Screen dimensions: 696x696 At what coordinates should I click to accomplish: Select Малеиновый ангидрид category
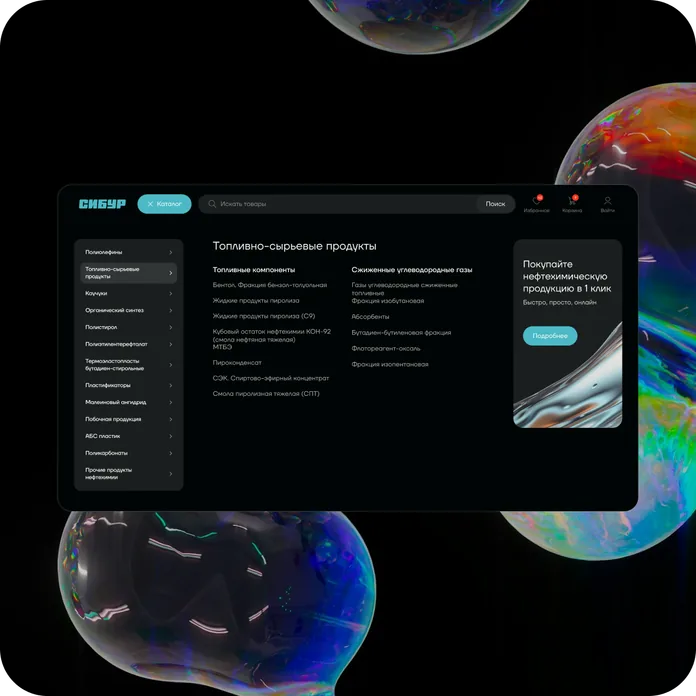point(129,402)
